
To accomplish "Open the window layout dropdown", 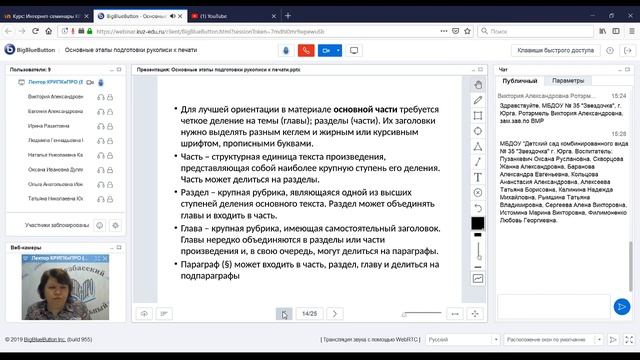I will coord(553,339).
